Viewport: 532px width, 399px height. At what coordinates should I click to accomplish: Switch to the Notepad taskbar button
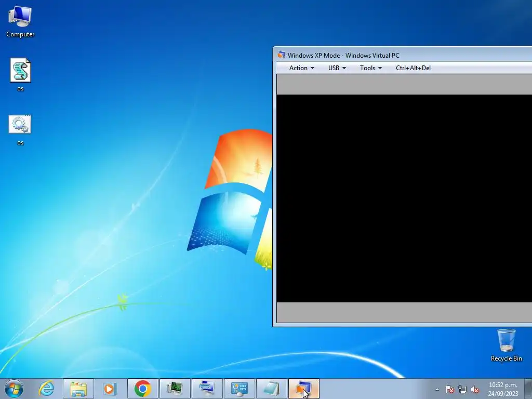(272, 389)
